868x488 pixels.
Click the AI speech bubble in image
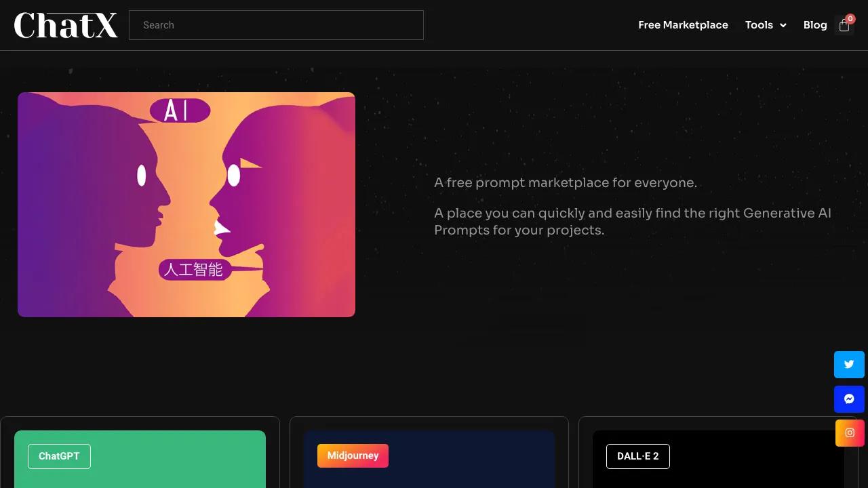(179, 110)
